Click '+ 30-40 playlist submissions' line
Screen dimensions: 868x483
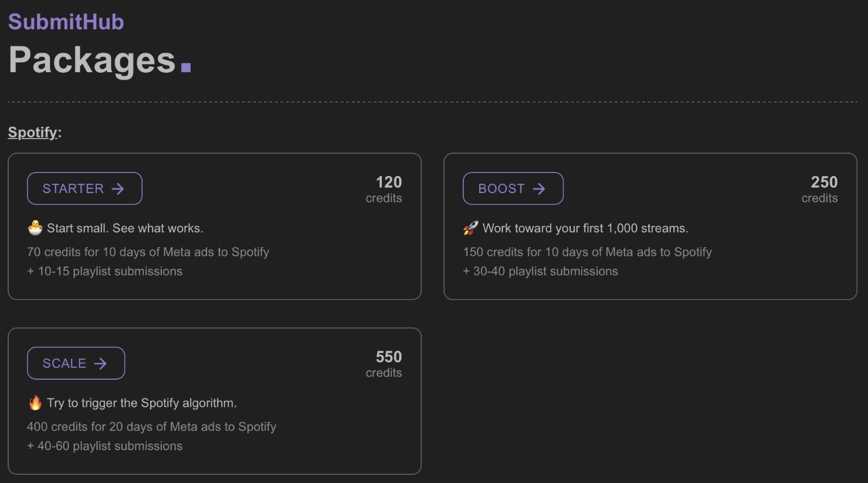coord(540,271)
